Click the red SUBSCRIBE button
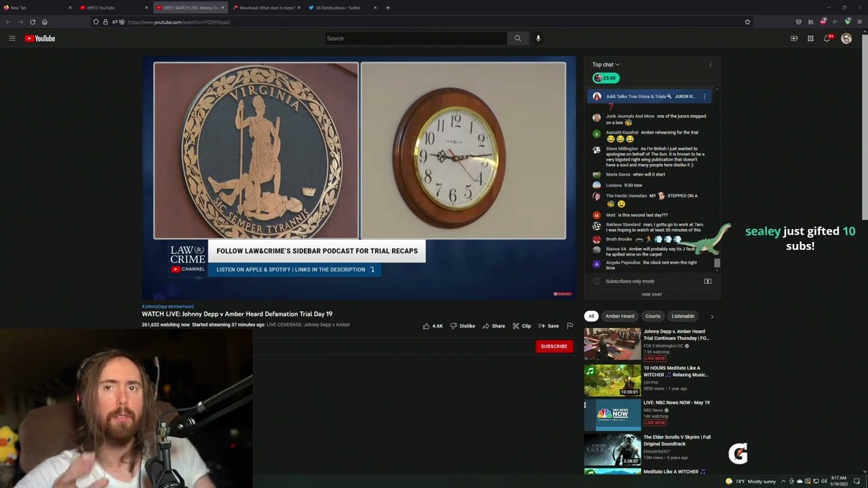The image size is (868, 488). tap(554, 346)
